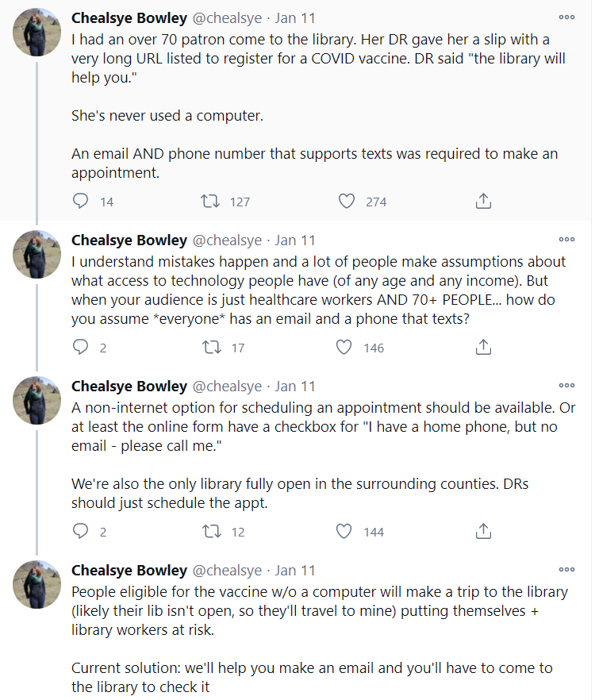
Task: Reply to the tweet about mistakes happening
Action: pyautogui.click(x=80, y=348)
